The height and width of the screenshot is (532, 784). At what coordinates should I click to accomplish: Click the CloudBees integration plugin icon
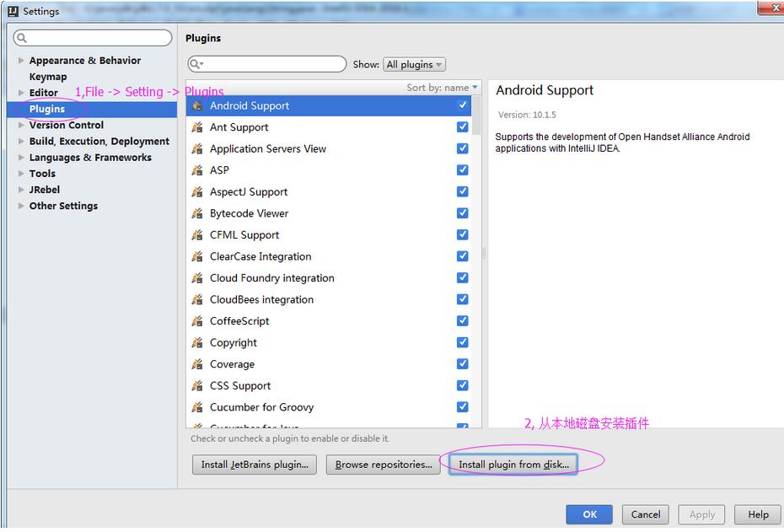[x=197, y=299]
